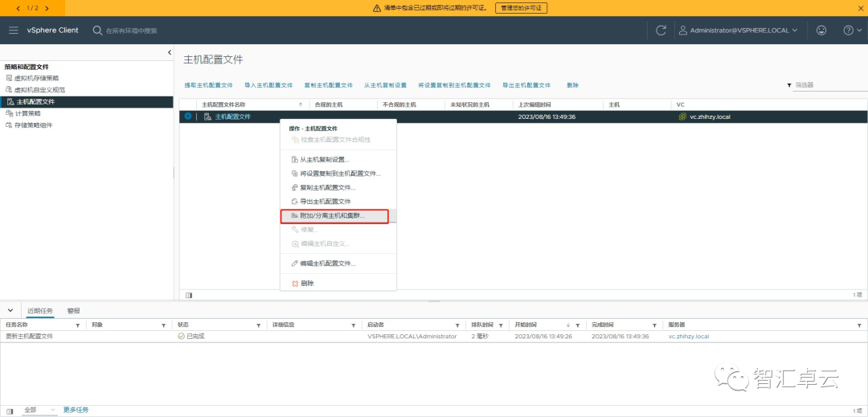
Task: Click 导出主机配置文件 toolbar action
Action: point(526,85)
